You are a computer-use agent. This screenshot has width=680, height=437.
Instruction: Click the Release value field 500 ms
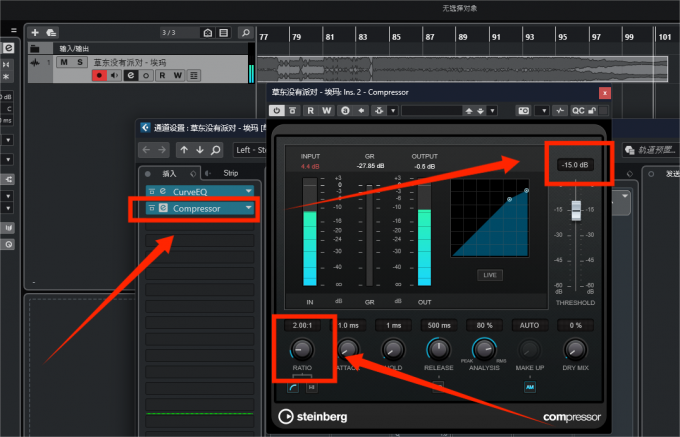[439, 325]
